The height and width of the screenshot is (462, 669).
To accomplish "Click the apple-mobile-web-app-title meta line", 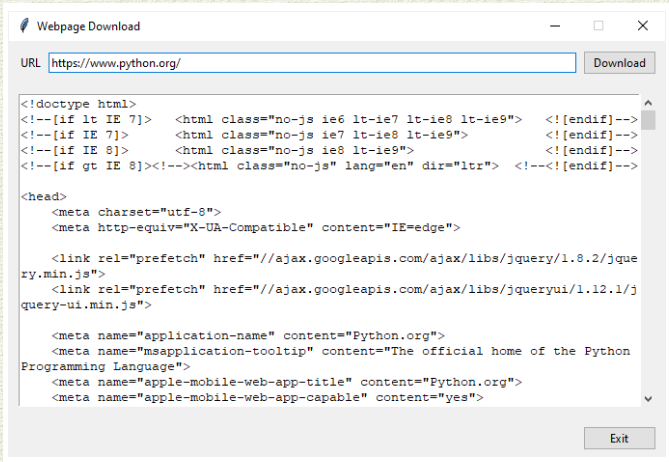I will 287,382.
